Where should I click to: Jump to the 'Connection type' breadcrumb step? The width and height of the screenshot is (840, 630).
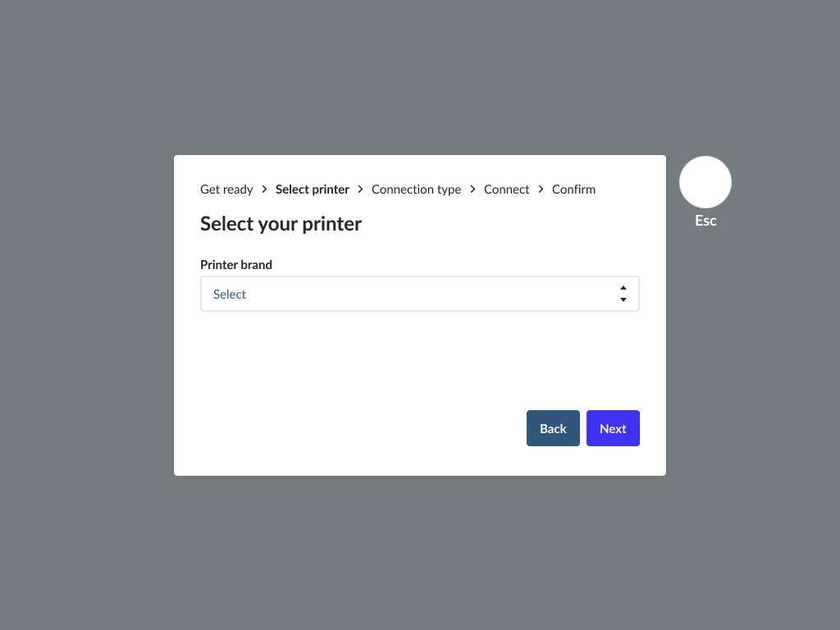[416, 189]
